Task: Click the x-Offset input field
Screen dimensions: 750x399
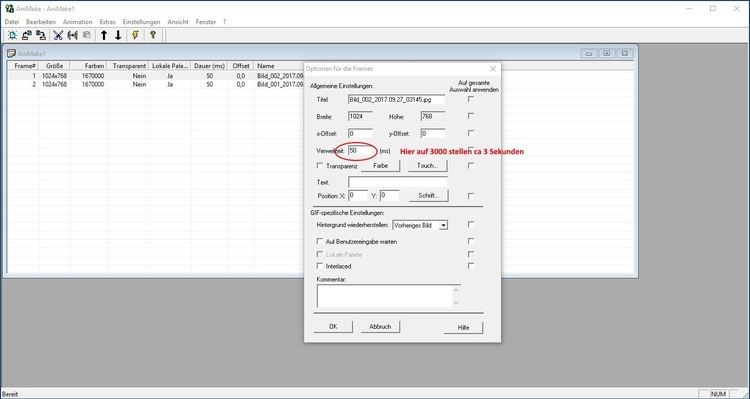Action: point(360,133)
